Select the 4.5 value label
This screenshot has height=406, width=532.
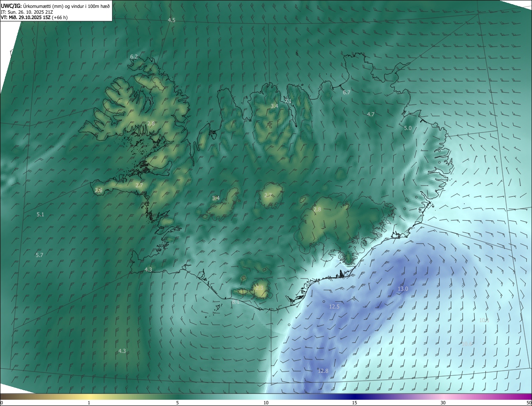click(171, 20)
